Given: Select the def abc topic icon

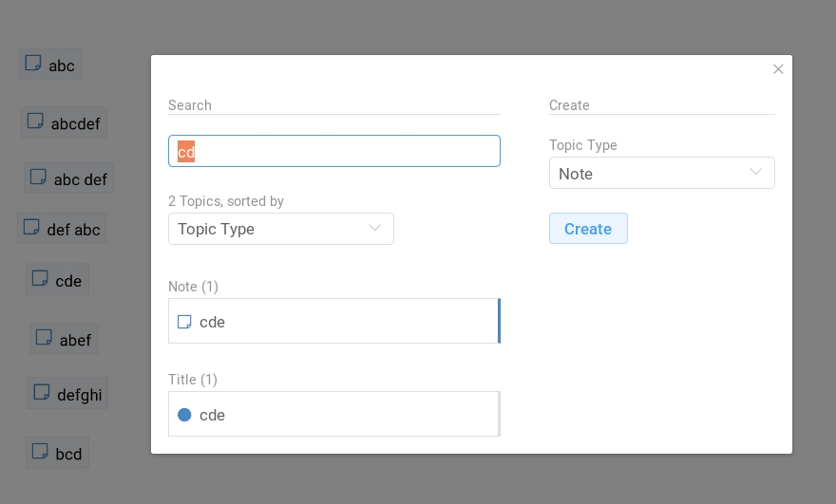Looking at the screenshot, I should pos(31,228).
